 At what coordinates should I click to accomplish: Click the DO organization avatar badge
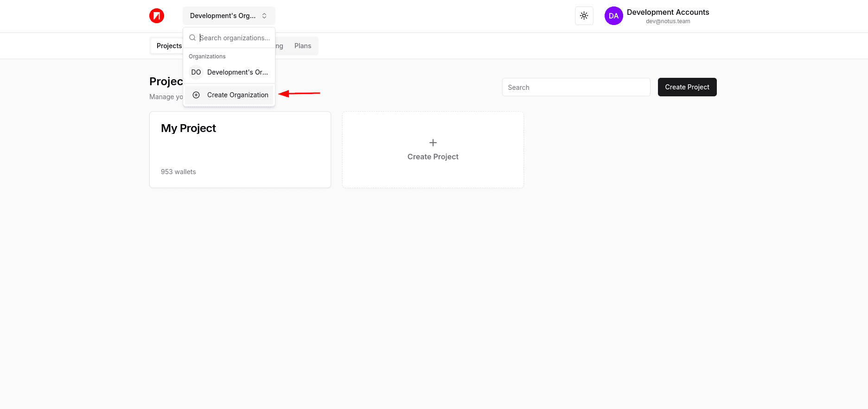(x=196, y=72)
